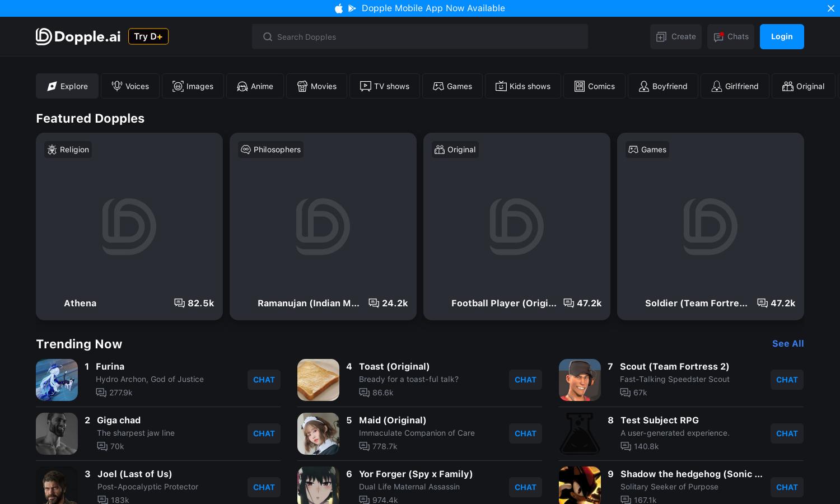840x504 pixels.
Task: Open the Football Player featured card
Action: (x=517, y=226)
